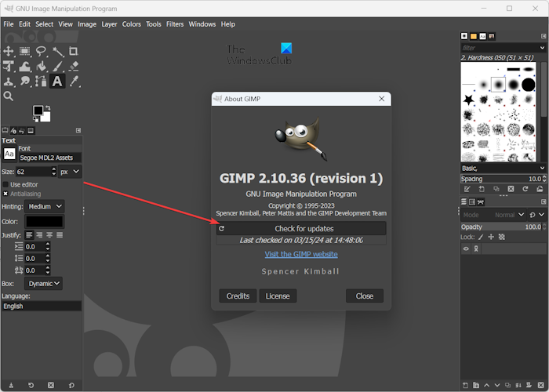This screenshot has height=392, width=549.
Task: Select the Zoom magnifier tool
Action: (x=9, y=96)
